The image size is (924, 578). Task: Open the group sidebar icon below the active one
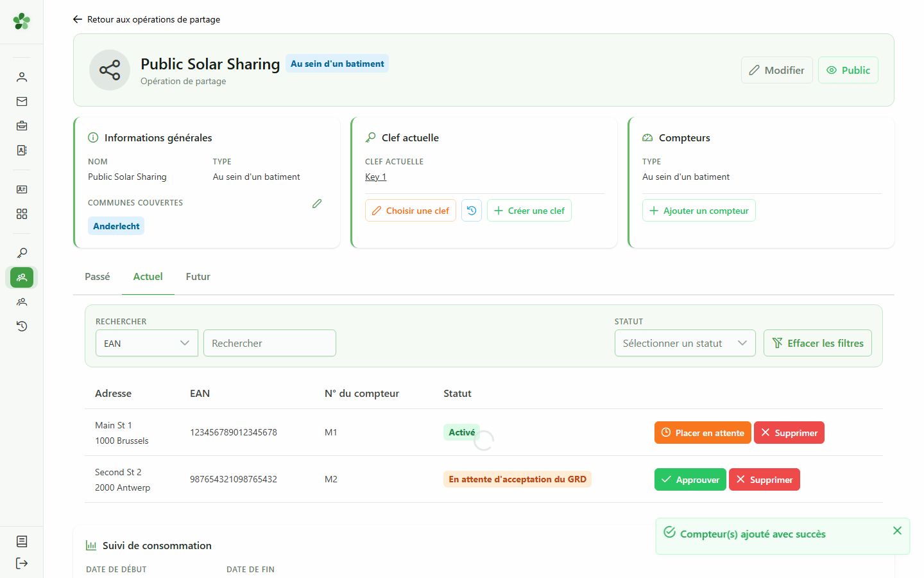pyautogui.click(x=22, y=302)
